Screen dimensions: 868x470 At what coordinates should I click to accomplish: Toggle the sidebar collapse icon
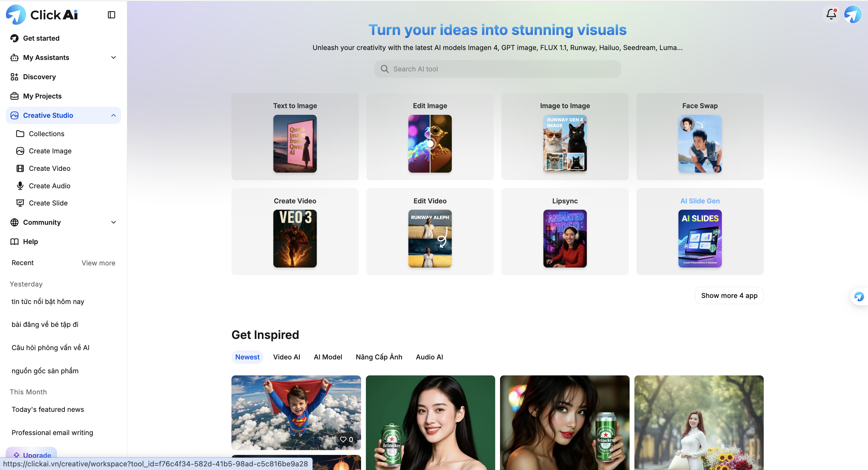111,15
